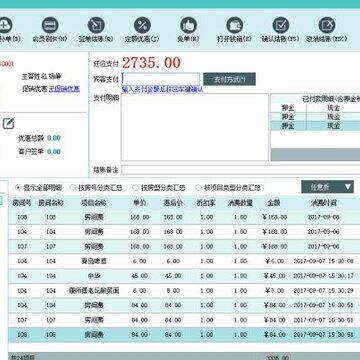The image size is (360, 360).
Task: Cancel checkout via 取消结账(ESC) icon
Action: 327,25
